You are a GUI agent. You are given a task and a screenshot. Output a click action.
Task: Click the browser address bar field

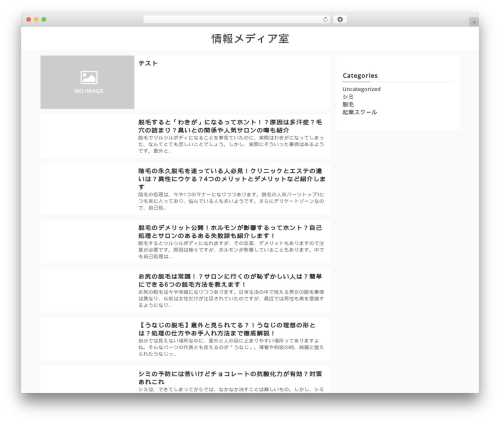click(x=237, y=20)
